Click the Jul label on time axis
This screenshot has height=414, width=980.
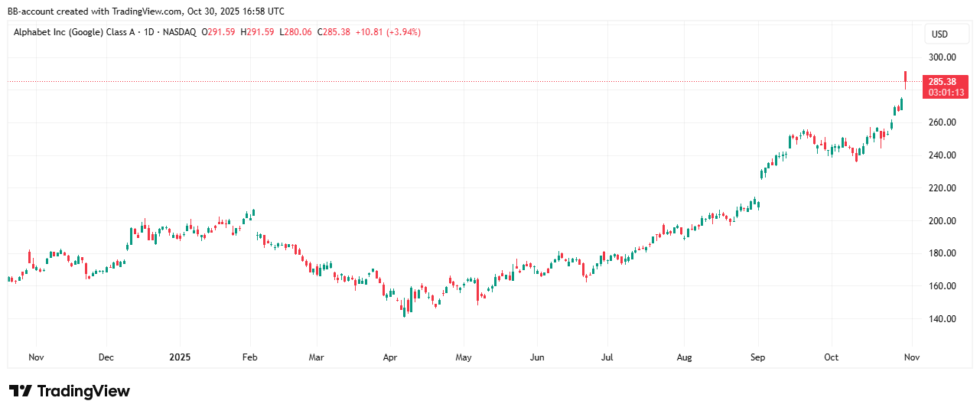tap(607, 357)
